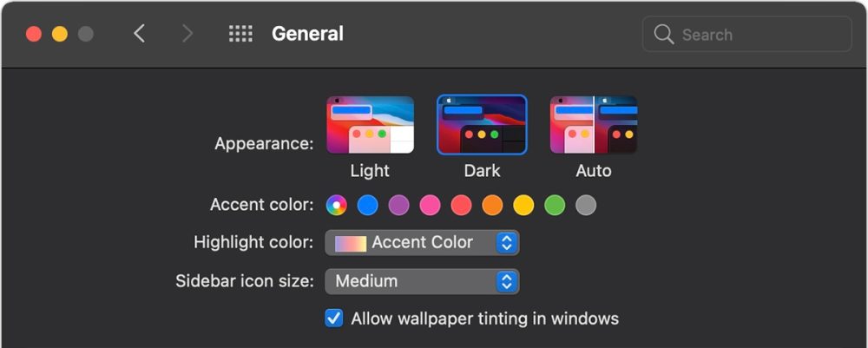The height and width of the screenshot is (348, 868).
Task: Select the Auto appearance thumbnail
Action: [x=594, y=125]
